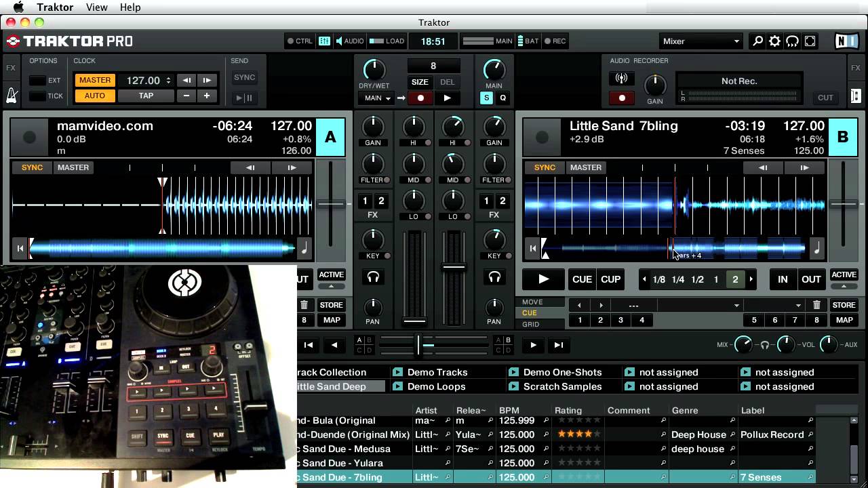Click the CUT button in Audio Recorder
This screenshot has width=868, height=488.
click(825, 98)
